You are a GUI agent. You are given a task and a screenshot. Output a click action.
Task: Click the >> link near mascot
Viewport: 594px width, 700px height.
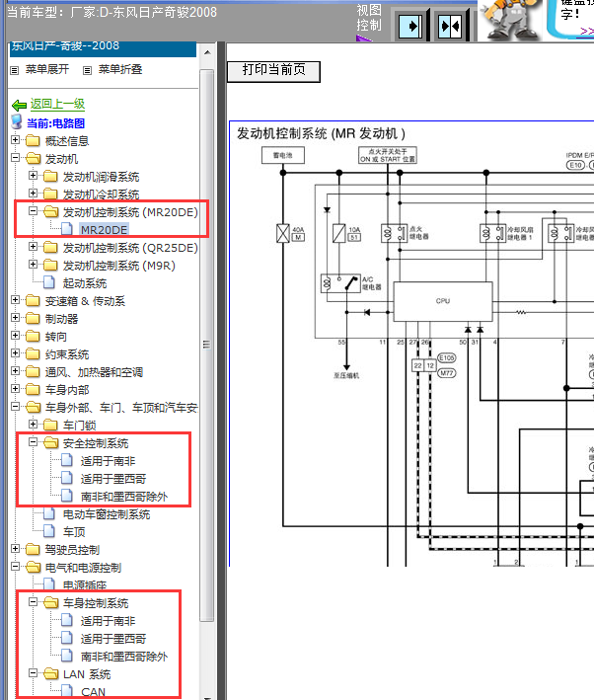click(x=587, y=31)
